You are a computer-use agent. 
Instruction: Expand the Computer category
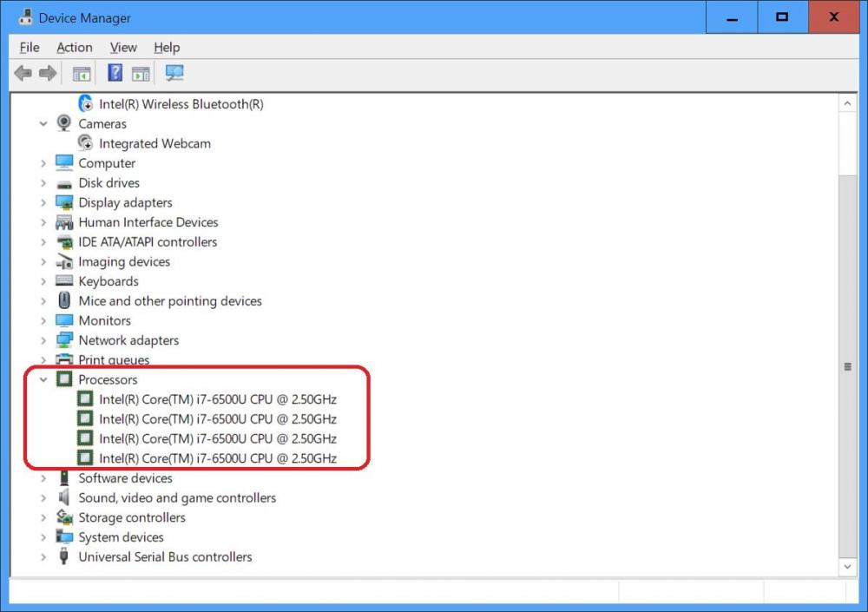(43, 163)
